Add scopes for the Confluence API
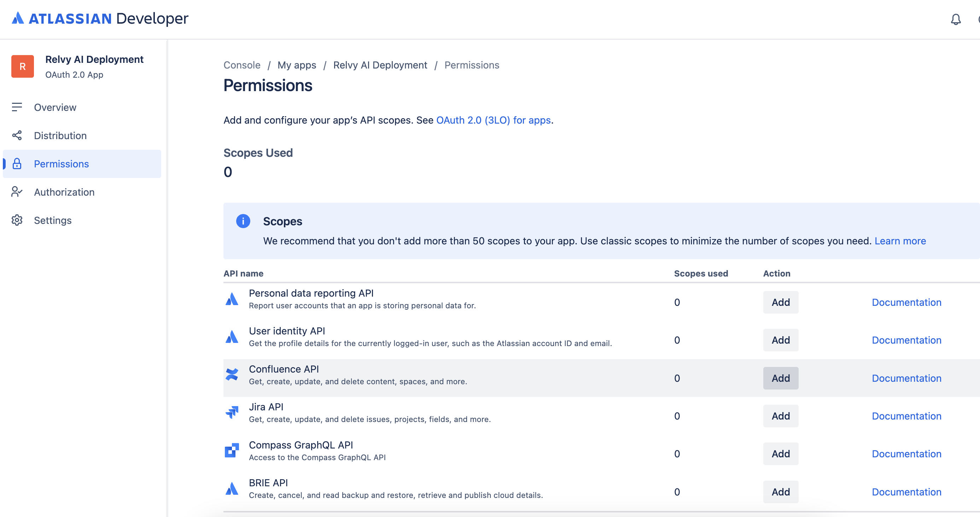 pos(780,378)
